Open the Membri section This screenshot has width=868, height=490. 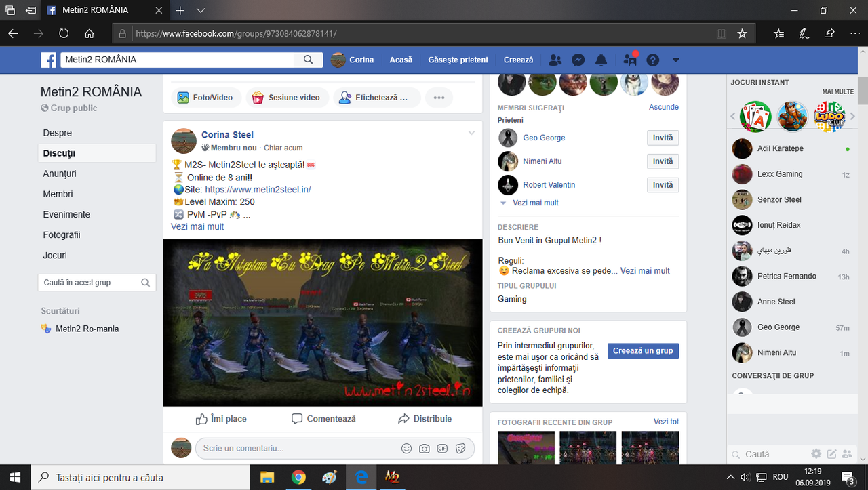pos(58,194)
